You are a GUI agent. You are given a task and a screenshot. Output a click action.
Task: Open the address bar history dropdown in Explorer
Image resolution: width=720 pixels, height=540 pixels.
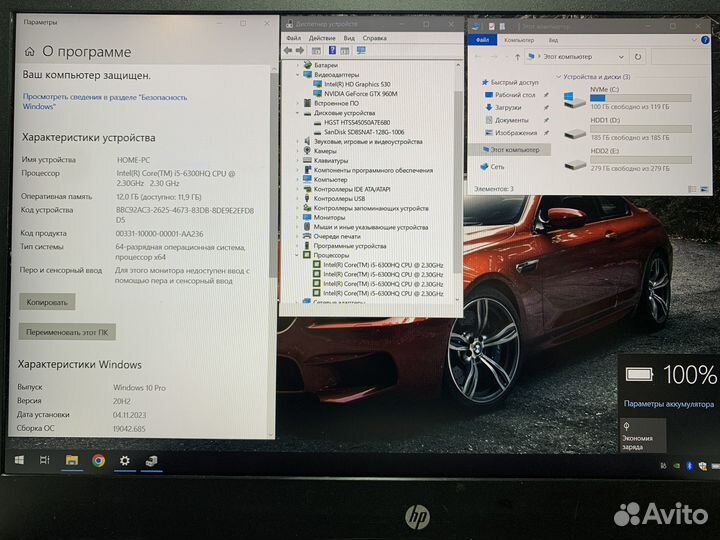[x=621, y=57]
